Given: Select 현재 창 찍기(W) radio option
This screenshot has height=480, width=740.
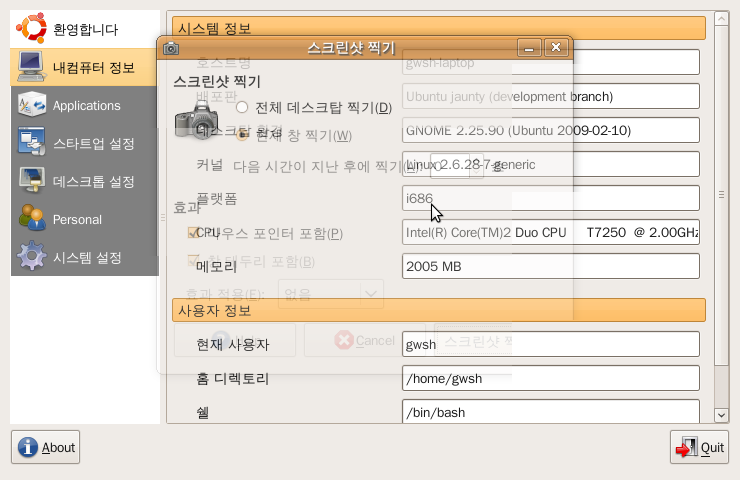Looking at the screenshot, I should tap(294, 135).
